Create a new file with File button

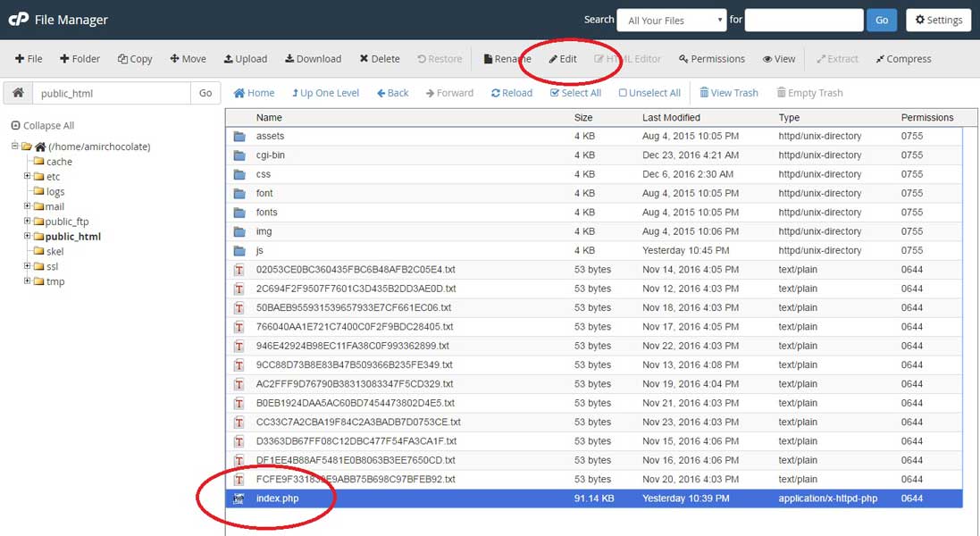click(29, 59)
